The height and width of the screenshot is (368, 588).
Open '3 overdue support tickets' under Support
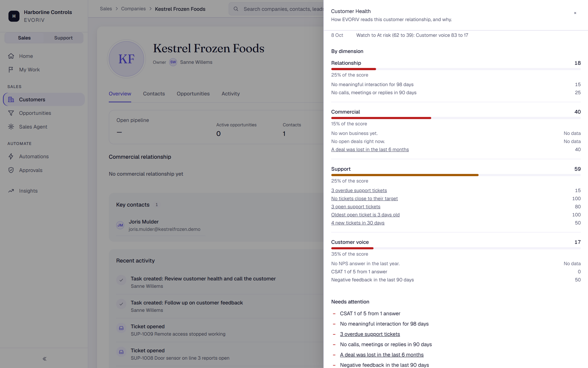pos(359,190)
